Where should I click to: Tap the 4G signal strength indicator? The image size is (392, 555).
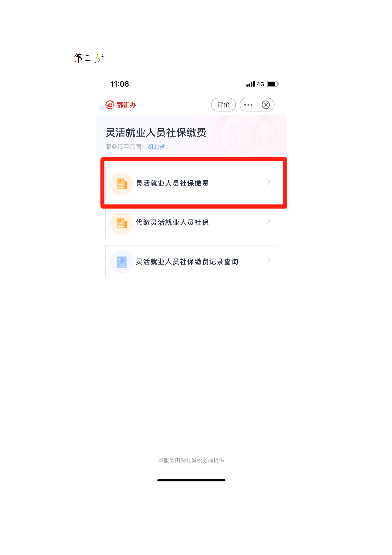tap(255, 84)
